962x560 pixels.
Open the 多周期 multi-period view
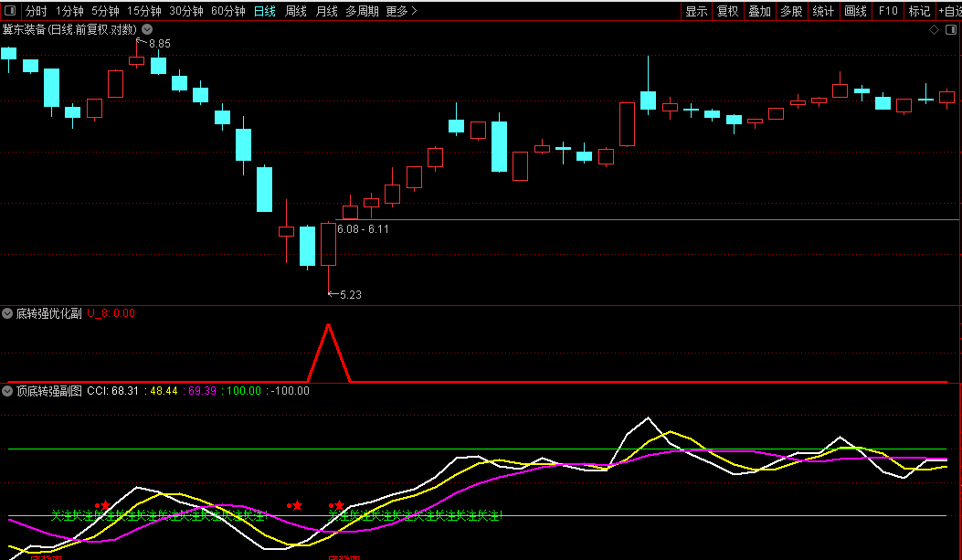click(362, 11)
